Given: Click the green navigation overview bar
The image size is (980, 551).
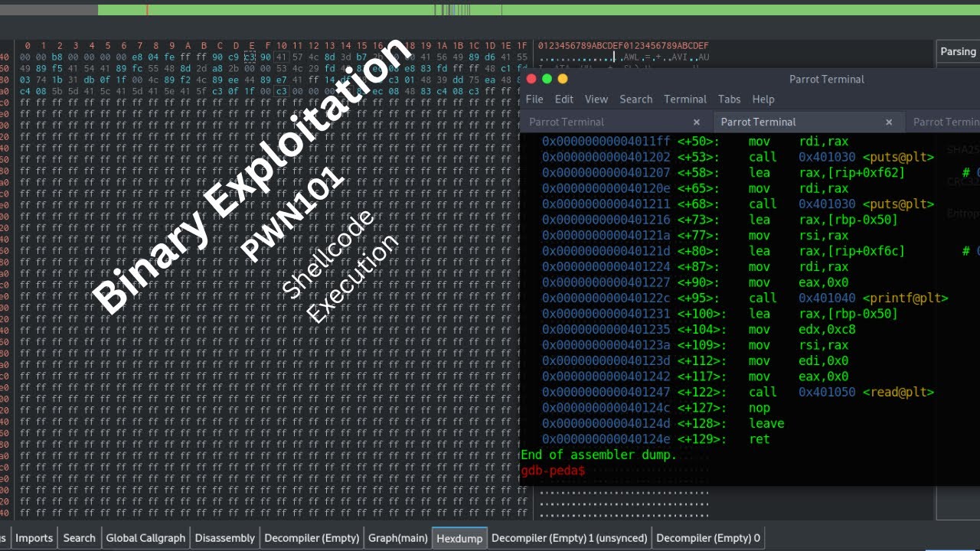Looking at the screenshot, I should click(x=539, y=10).
